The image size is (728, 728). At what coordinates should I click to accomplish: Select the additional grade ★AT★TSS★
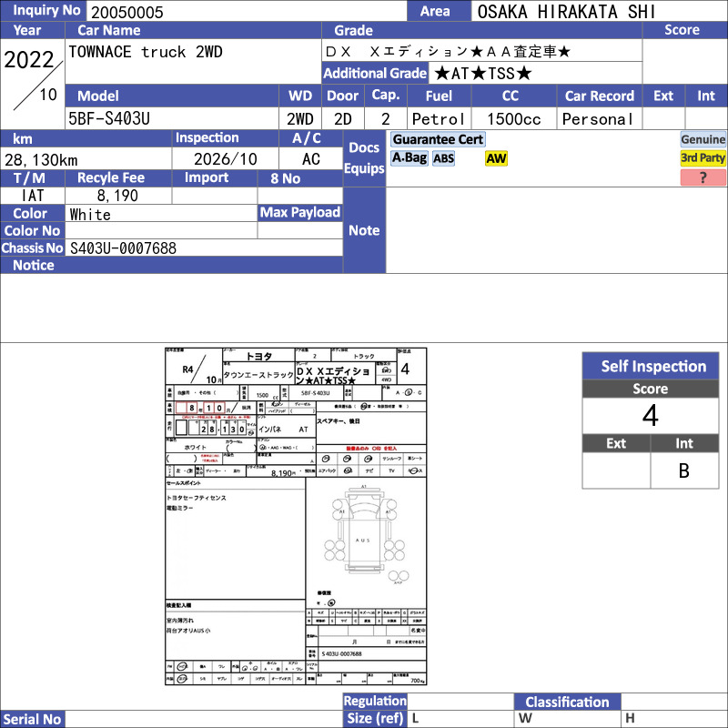pyautogui.click(x=483, y=73)
